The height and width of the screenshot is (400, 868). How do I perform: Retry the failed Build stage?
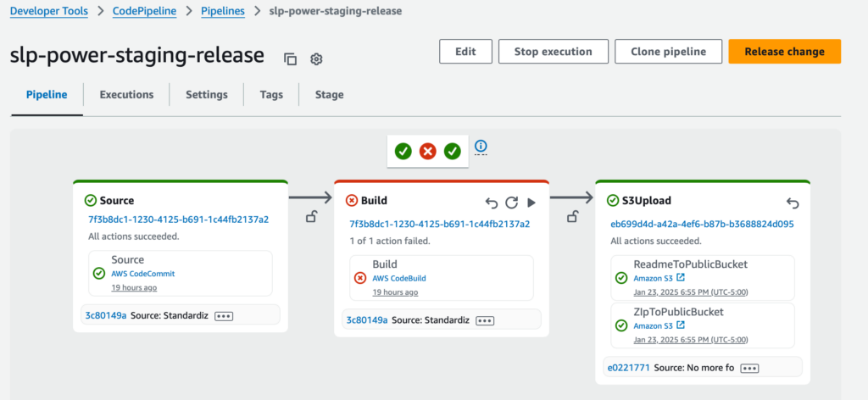coord(511,203)
